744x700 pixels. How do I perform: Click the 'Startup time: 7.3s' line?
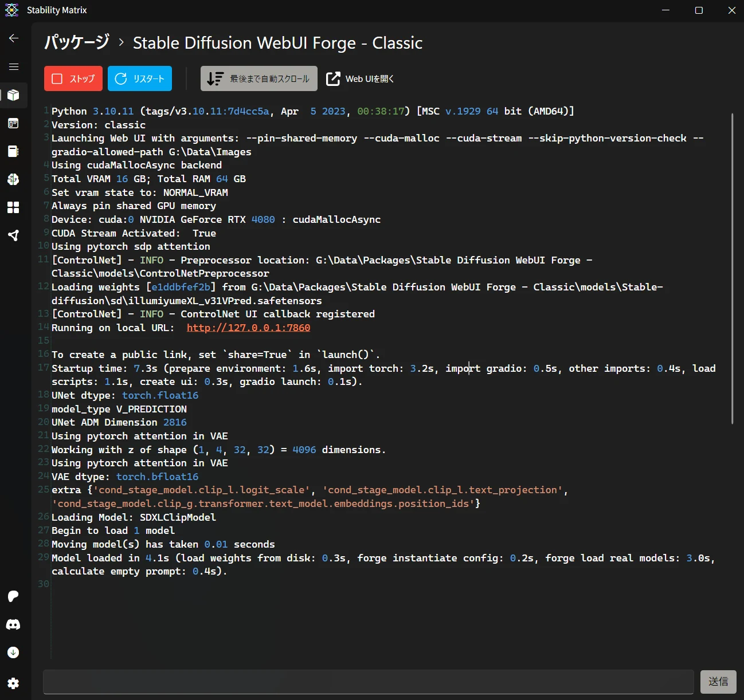pyautogui.click(x=383, y=375)
